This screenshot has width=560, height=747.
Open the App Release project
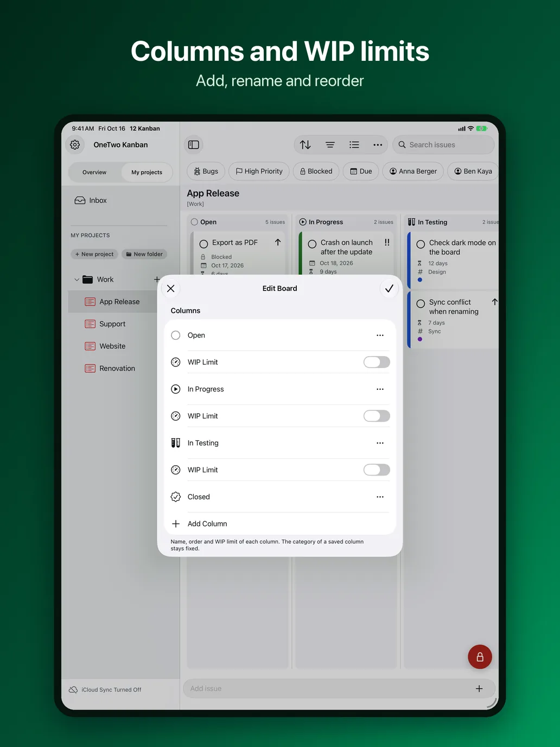tap(113, 302)
